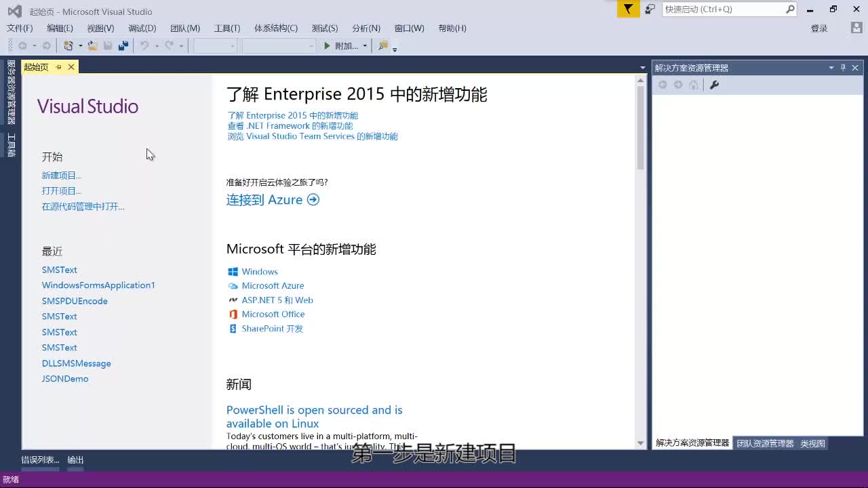The image size is (868, 488).
Task: Close the Solution Explorer panel
Action: [x=855, y=67]
